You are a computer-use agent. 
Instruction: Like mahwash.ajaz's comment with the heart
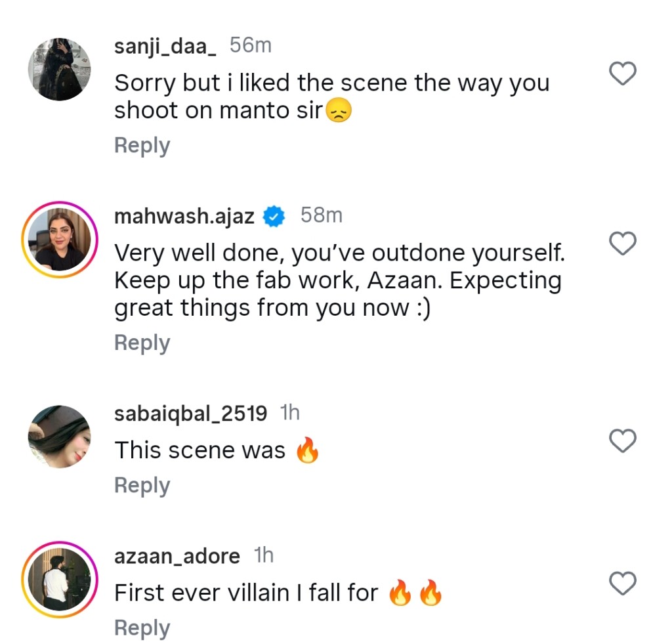623,244
